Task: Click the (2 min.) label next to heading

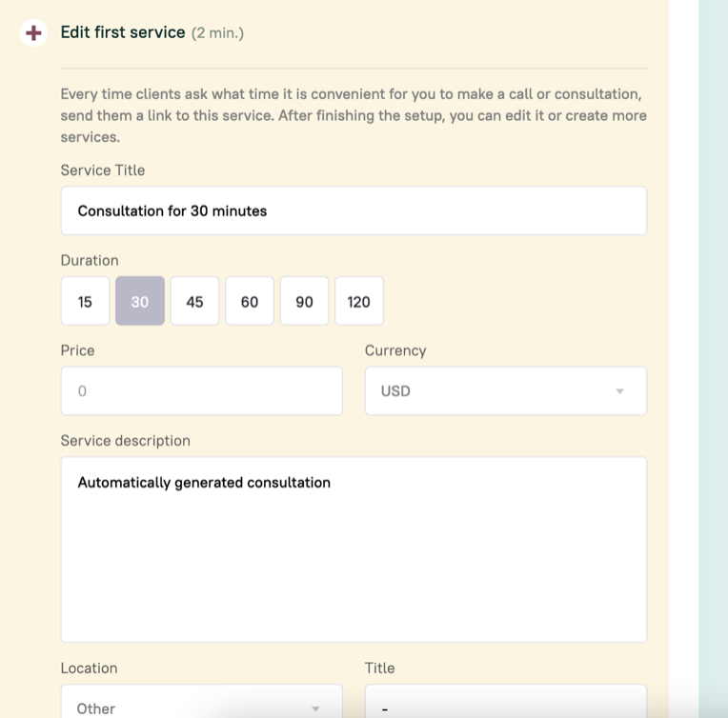Action: click(218, 33)
